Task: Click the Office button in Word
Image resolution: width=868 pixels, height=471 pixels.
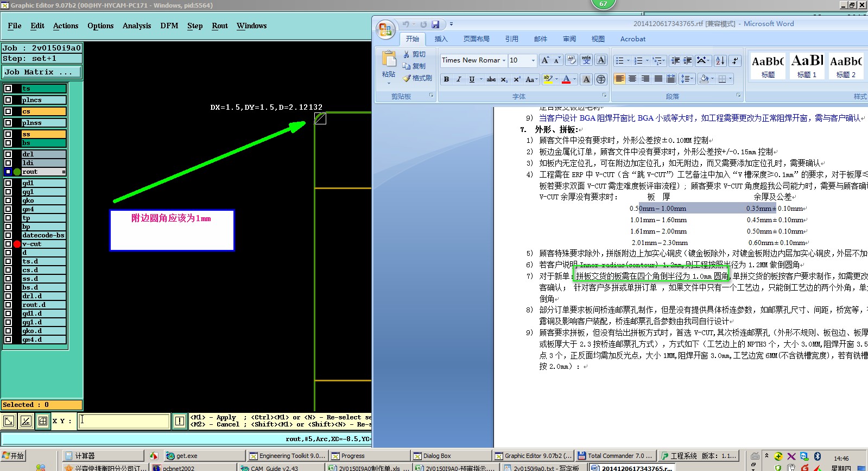Action: click(x=385, y=29)
